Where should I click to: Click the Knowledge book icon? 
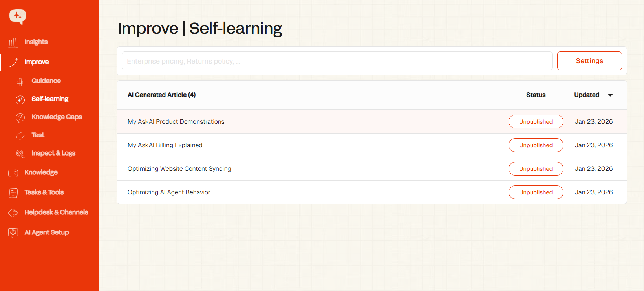pos(13,173)
